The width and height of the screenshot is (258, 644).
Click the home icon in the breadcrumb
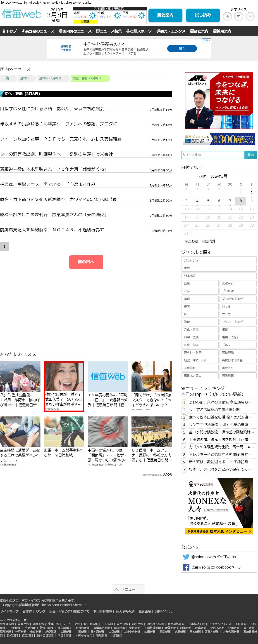click(x=7, y=78)
